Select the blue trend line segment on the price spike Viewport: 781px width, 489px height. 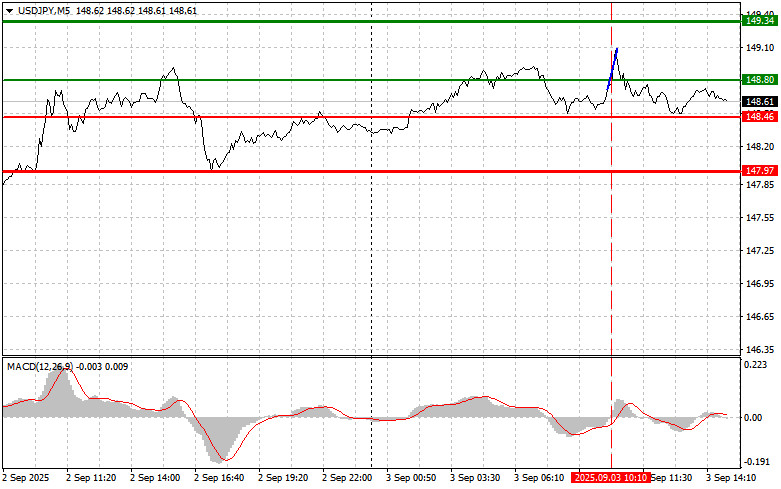pos(613,70)
